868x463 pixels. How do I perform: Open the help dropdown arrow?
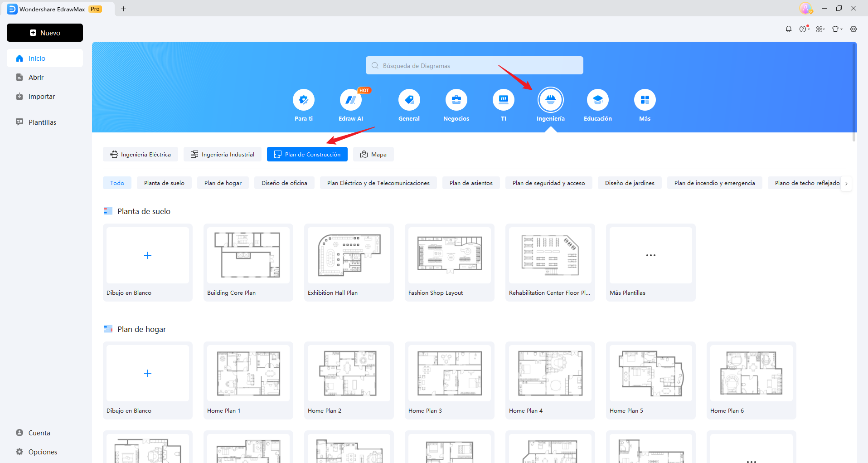(810, 29)
